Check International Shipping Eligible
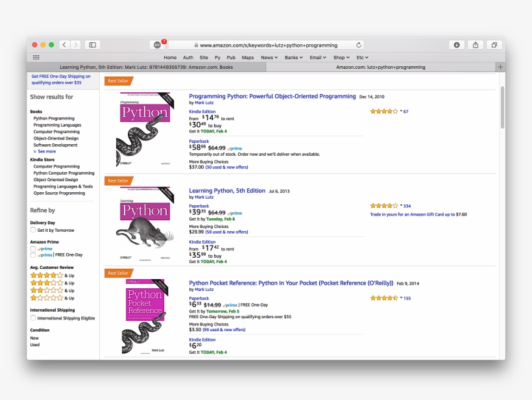532x400 pixels. click(x=33, y=318)
